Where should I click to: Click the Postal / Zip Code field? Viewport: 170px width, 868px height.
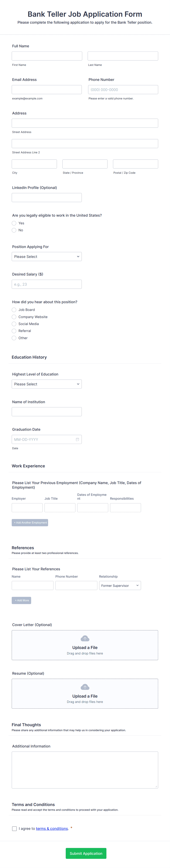[x=135, y=164]
